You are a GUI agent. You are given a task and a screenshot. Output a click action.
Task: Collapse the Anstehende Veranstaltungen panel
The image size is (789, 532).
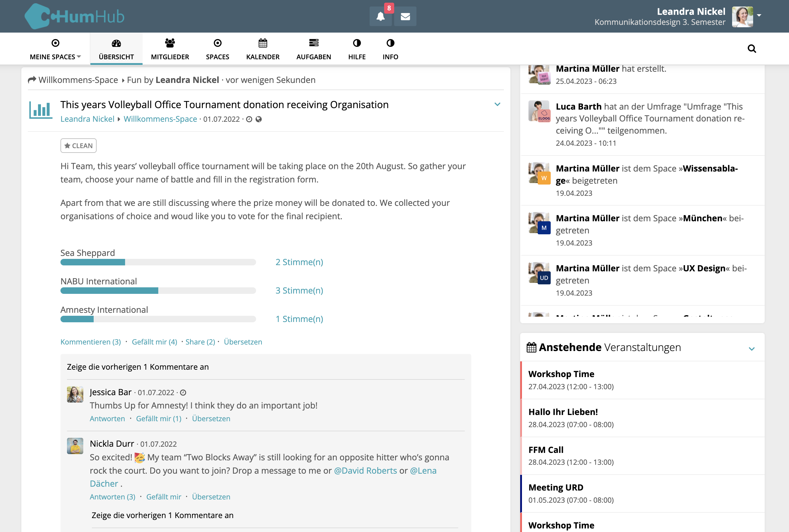751,349
